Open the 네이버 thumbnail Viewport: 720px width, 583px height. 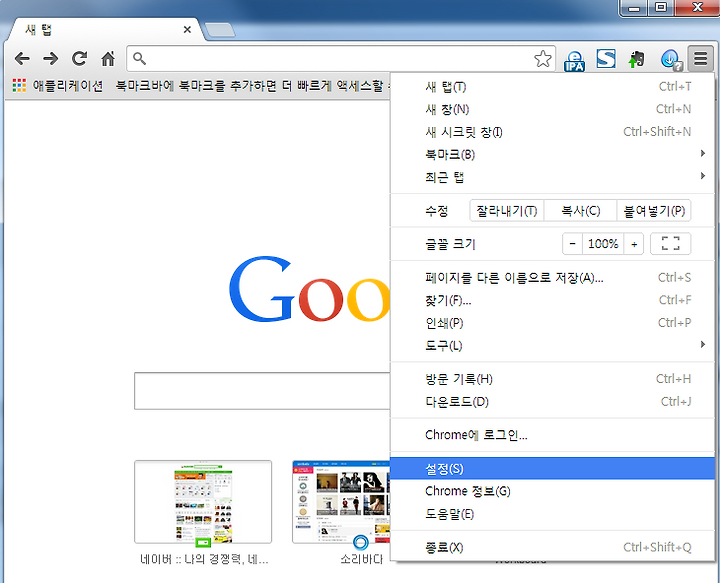click(x=203, y=502)
